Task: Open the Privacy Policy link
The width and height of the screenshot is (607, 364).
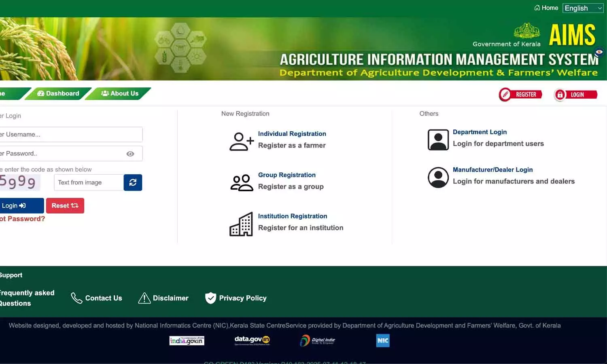Action: (x=236, y=298)
